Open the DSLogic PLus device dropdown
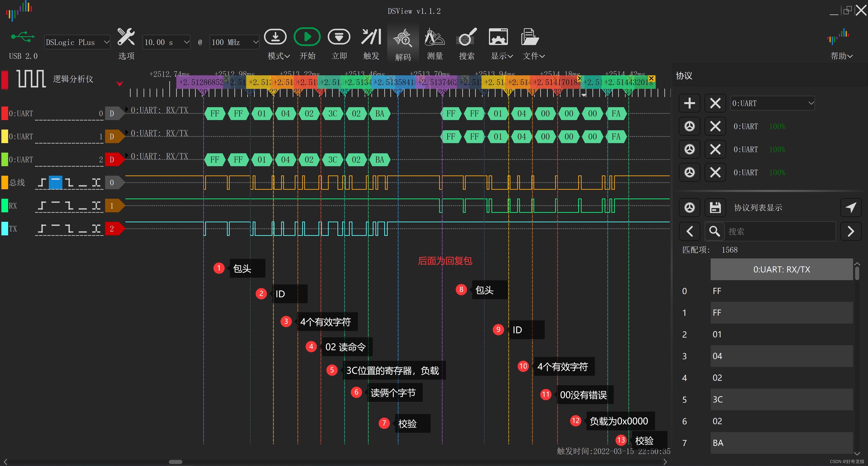Viewport: 868px width, 466px height. pos(77,43)
